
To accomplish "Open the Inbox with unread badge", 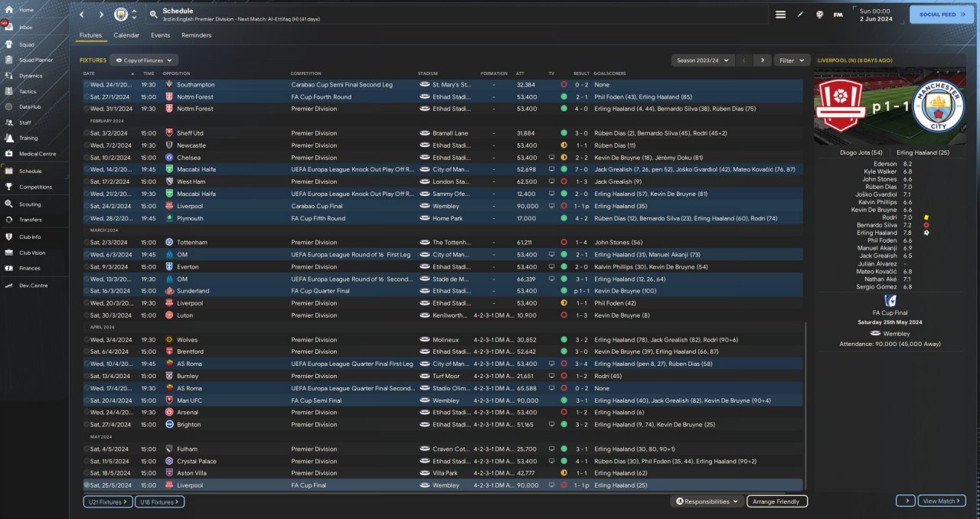I will click(27, 28).
